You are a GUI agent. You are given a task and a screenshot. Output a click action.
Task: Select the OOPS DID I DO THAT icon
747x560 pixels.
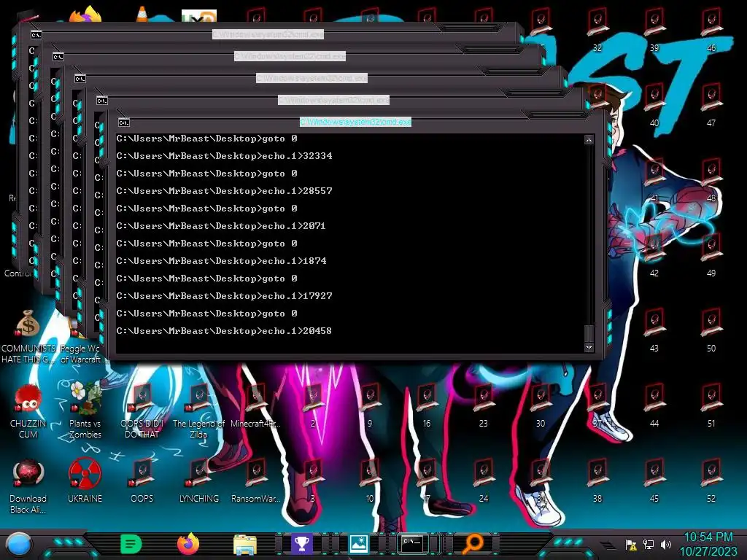(x=142, y=411)
